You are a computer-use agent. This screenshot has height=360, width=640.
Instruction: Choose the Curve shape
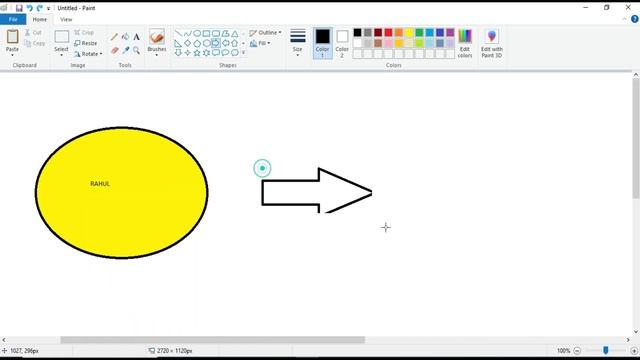pyautogui.click(x=188, y=33)
